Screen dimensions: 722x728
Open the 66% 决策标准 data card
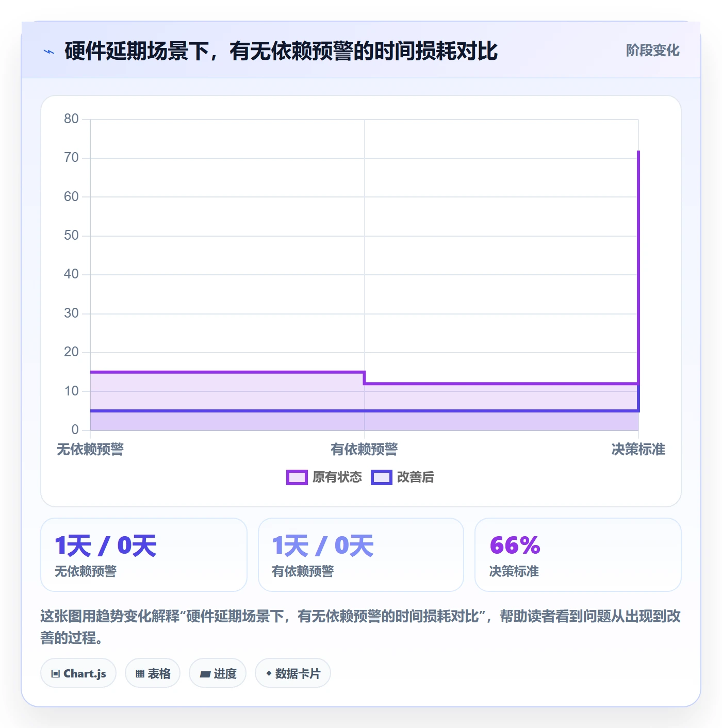(578, 555)
